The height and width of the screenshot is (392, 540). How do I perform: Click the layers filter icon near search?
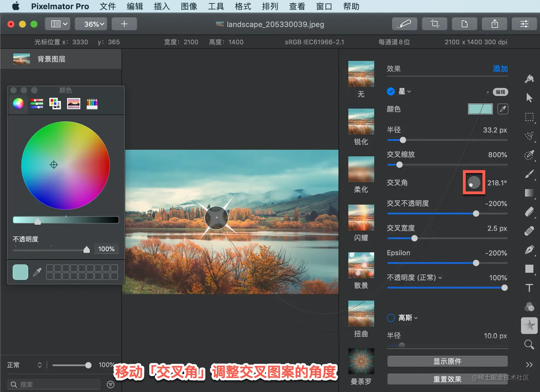tap(111, 384)
